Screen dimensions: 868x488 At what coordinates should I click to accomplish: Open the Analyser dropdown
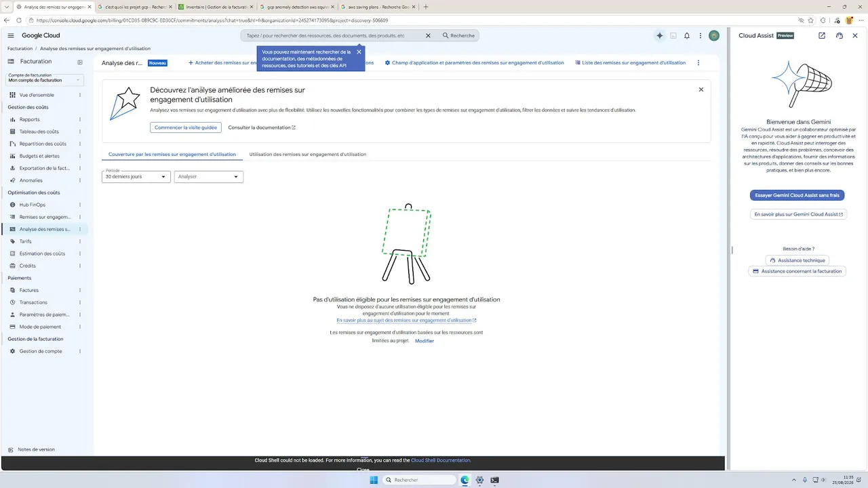(209, 176)
